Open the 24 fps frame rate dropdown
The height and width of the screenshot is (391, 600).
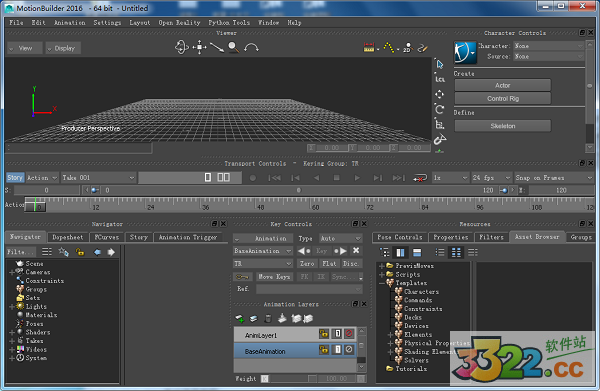(491, 178)
